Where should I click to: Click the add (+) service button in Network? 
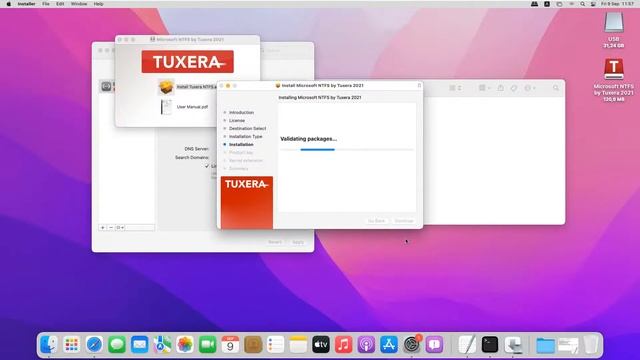(x=103, y=227)
